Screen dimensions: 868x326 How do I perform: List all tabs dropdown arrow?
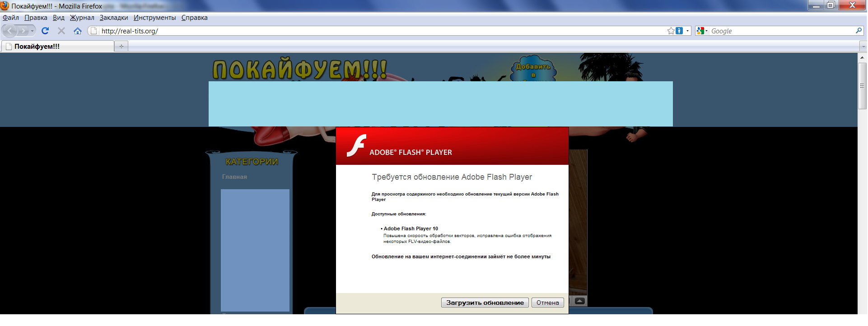pos(863,46)
